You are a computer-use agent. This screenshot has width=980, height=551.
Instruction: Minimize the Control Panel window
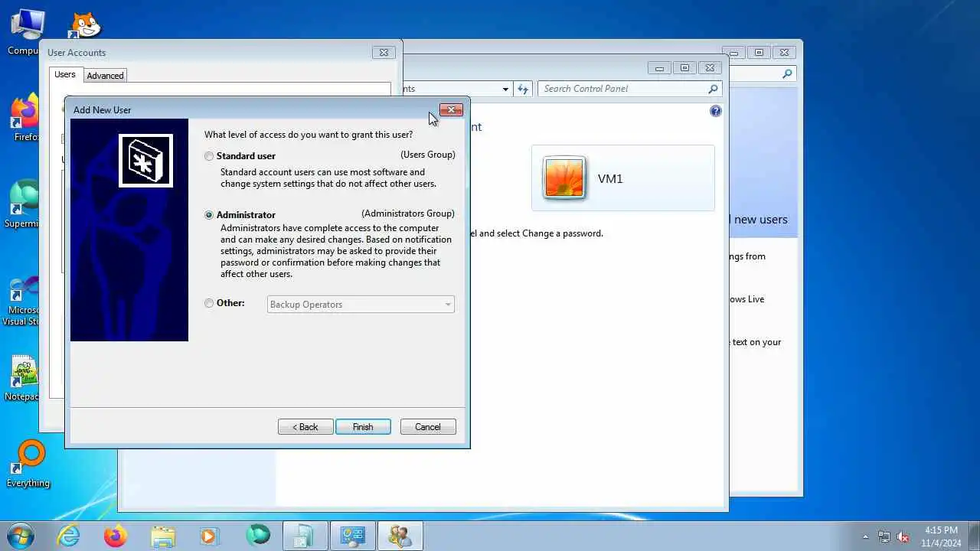(659, 68)
